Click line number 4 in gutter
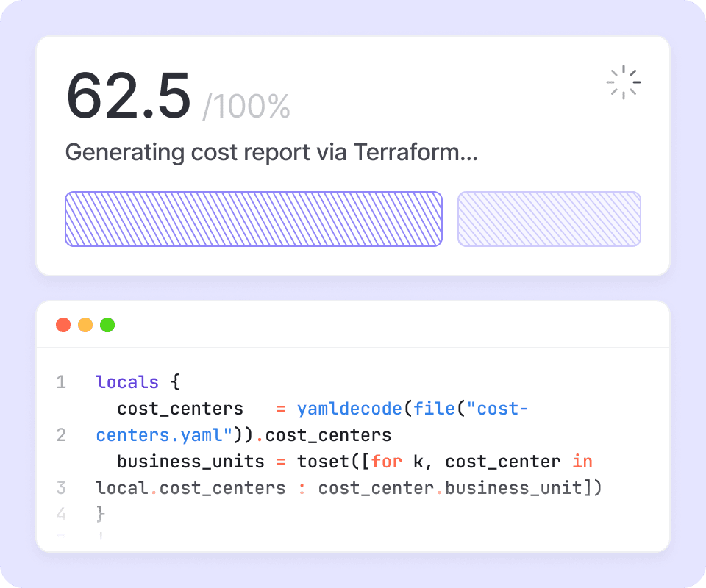Viewport: 706px width, 588px height. (61, 513)
